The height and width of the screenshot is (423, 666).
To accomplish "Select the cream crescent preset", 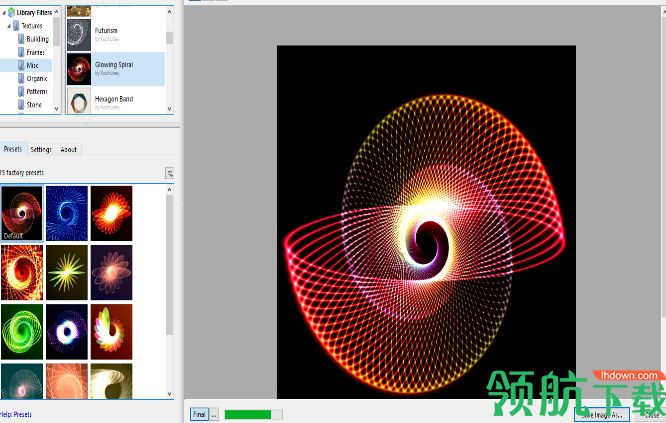I will (111, 381).
